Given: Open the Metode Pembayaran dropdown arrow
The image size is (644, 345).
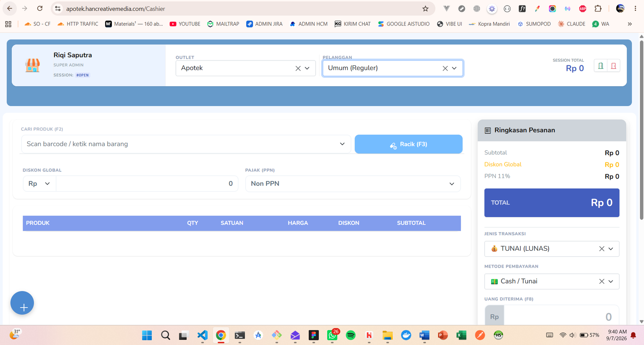Looking at the screenshot, I should [611, 281].
